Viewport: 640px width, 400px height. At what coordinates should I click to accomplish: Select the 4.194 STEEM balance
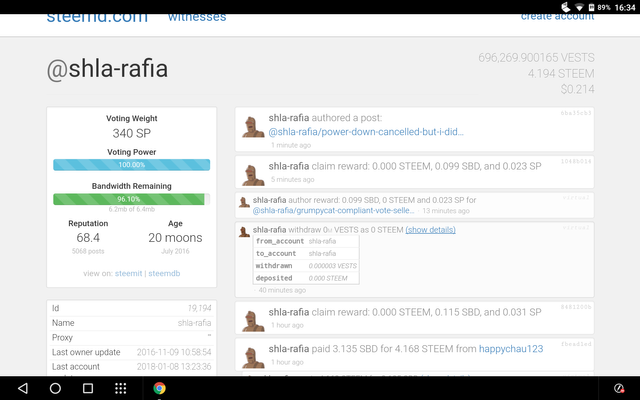point(561,74)
